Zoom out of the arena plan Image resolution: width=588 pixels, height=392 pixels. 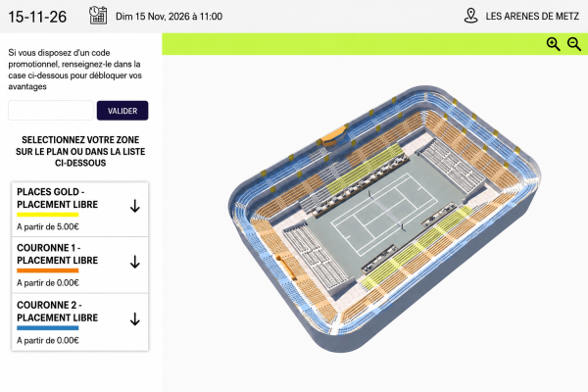574,44
